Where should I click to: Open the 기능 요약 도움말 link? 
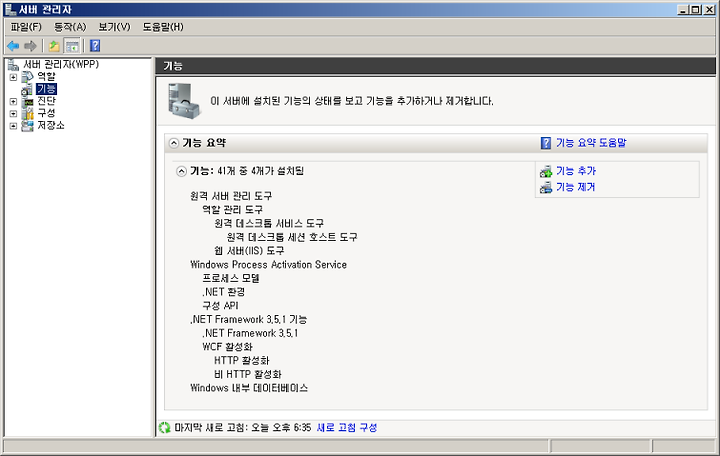point(591,143)
